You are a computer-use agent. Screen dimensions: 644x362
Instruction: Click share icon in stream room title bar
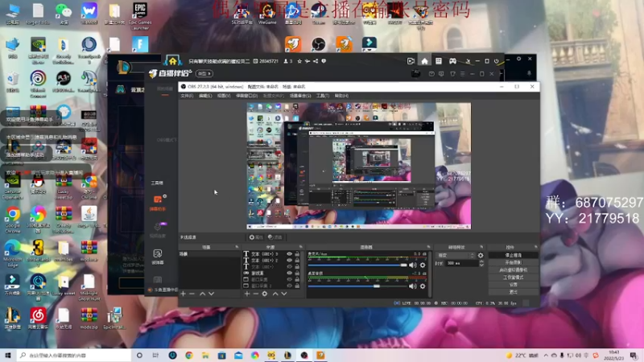point(316,61)
